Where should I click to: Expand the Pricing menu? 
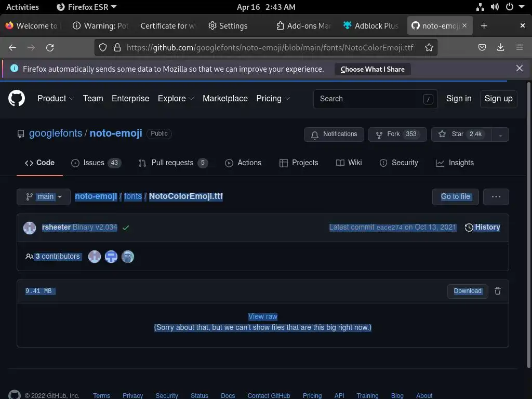click(x=273, y=98)
